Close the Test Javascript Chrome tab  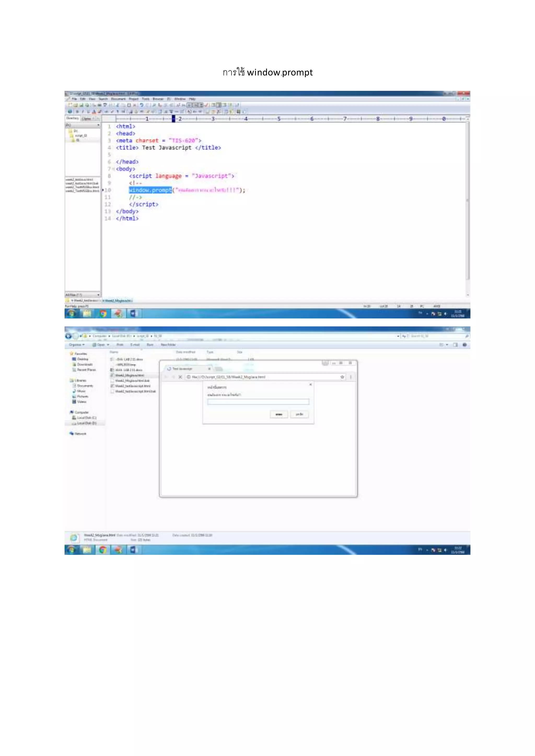pyautogui.click(x=209, y=369)
